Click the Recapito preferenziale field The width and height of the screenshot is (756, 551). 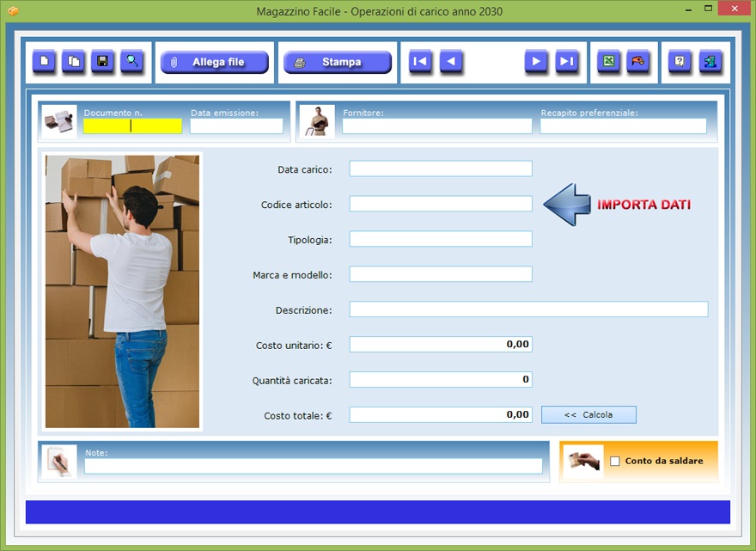pyautogui.click(x=624, y=126)
